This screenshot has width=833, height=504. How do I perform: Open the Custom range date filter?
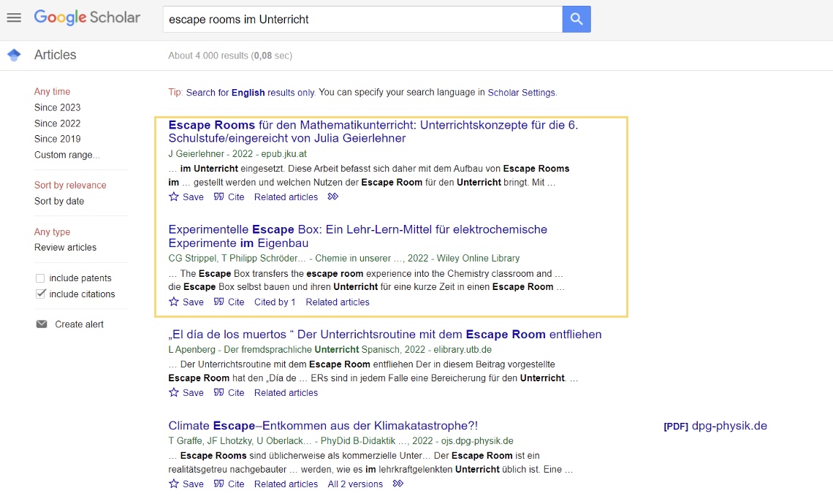(x=66, y=155)
